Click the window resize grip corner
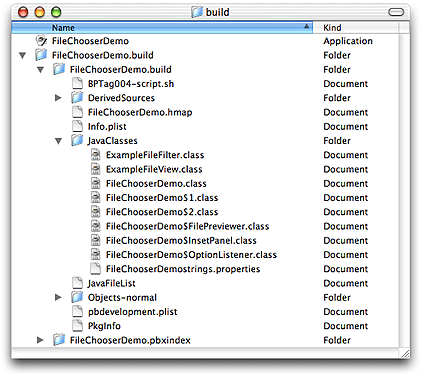The image size is (425, 377). pos(405,353)
